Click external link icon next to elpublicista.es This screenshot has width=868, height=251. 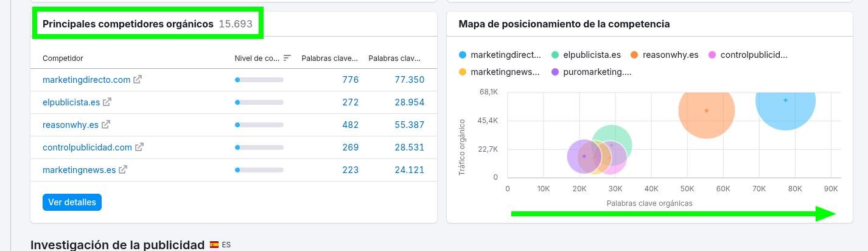click(107, 102)
